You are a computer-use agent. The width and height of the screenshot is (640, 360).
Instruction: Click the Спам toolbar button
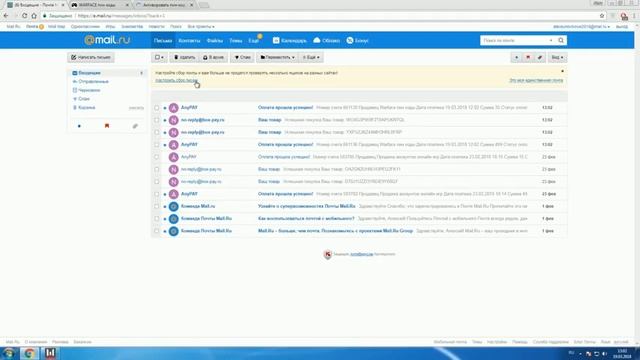pyautogui.click(x=242, y=58)
